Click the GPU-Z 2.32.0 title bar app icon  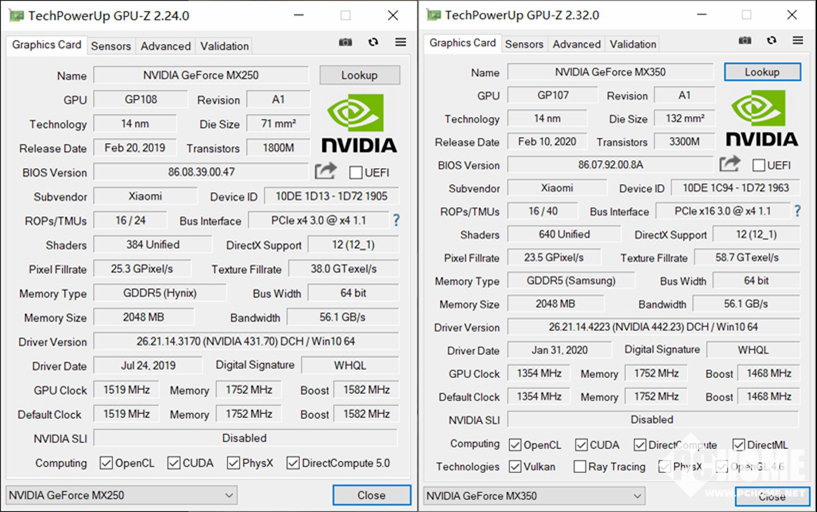tap(434, 15)
